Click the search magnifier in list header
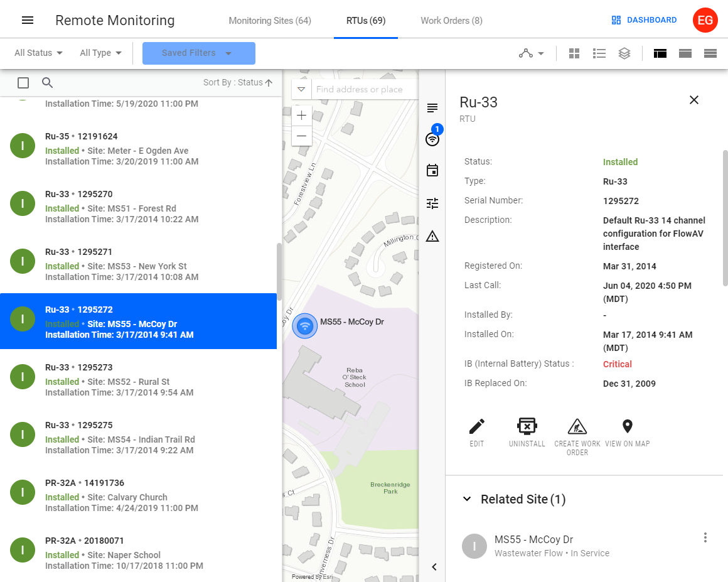 click(x=48, y=83)
